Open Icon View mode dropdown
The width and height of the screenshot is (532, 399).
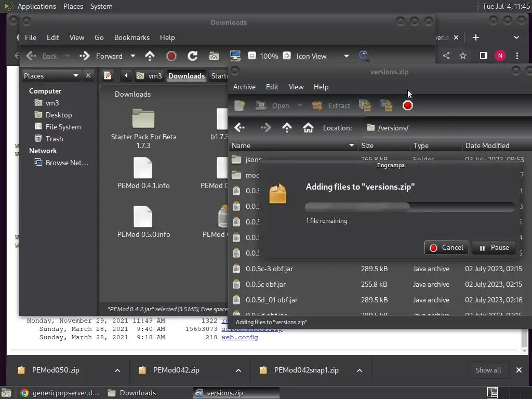pos(347,56)
